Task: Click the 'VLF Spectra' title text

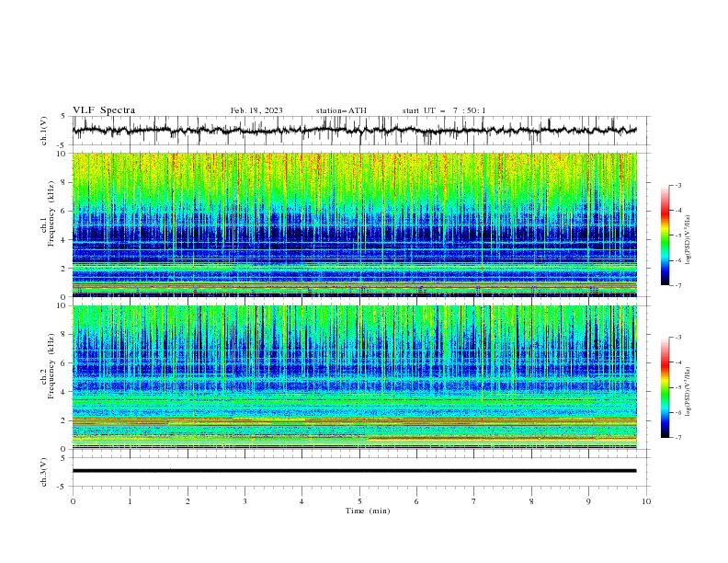Action: click(x=104, y=110)
